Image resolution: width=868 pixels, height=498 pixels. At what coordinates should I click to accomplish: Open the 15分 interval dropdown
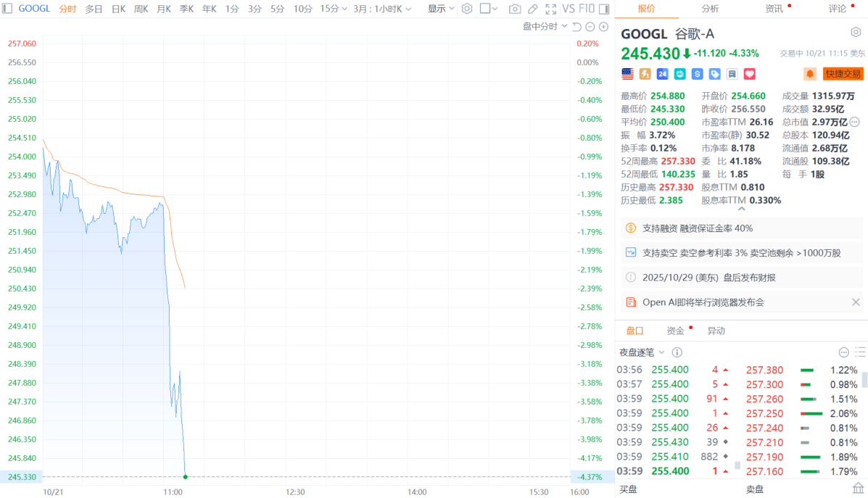coord(334,9)
